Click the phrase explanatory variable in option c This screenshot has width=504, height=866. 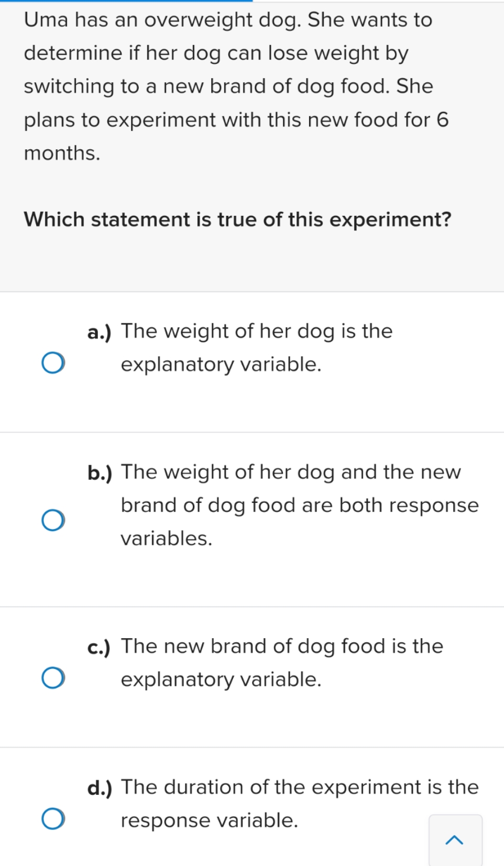coord(221,679)
